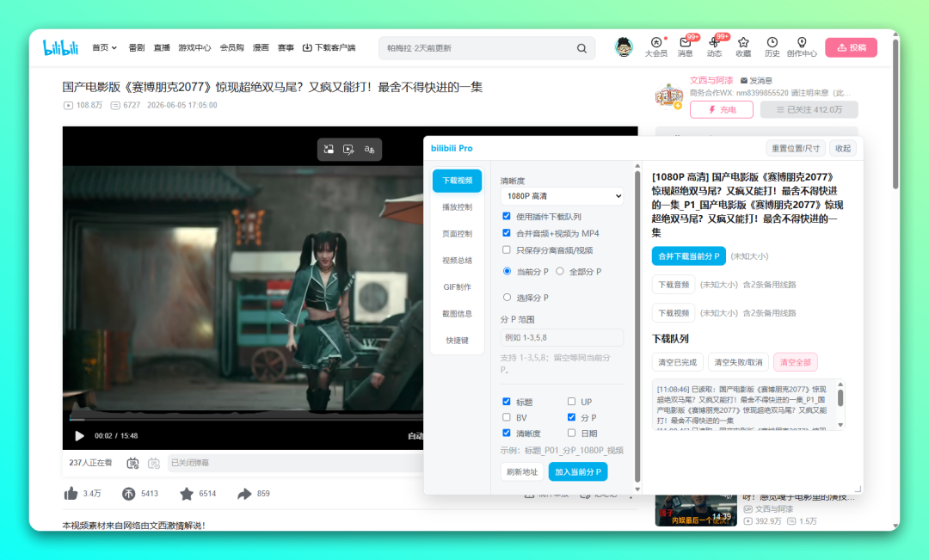This screenshot has height=560, width=929.
Task: Click the 发消息 envelope icon
Action: pos(744,81)
